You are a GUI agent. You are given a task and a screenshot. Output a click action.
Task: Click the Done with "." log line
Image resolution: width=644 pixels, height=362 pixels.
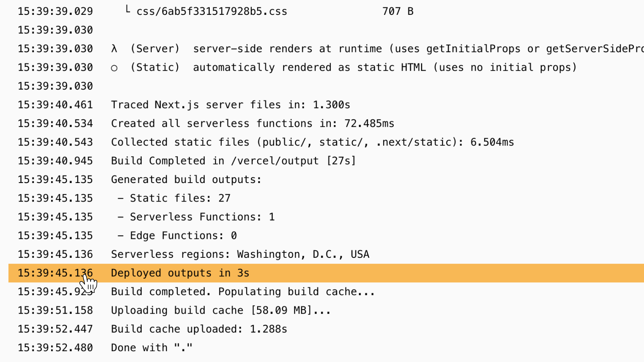tap(152, 348)
